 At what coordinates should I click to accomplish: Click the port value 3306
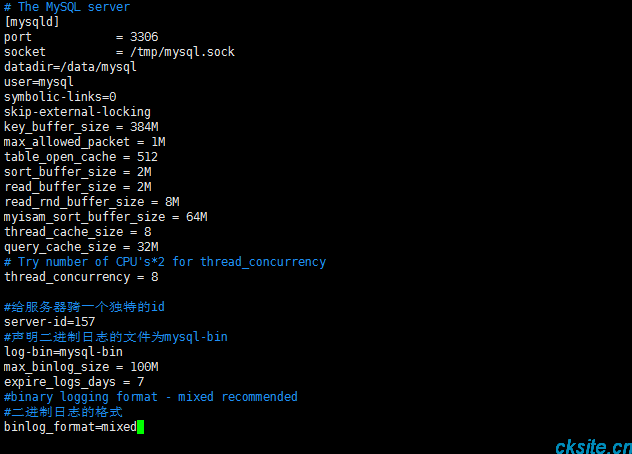[x=144, y=37]
